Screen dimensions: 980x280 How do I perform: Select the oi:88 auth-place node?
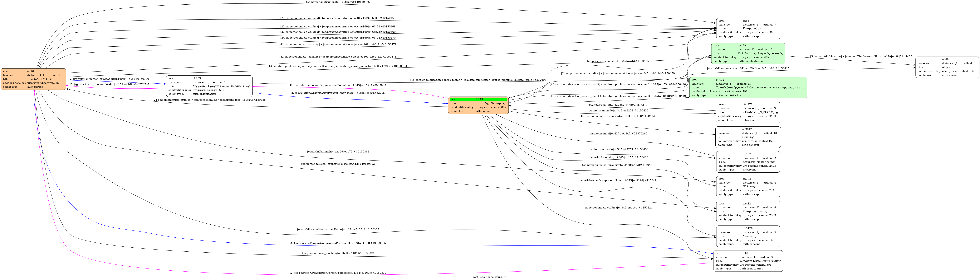tap(947, 67)
